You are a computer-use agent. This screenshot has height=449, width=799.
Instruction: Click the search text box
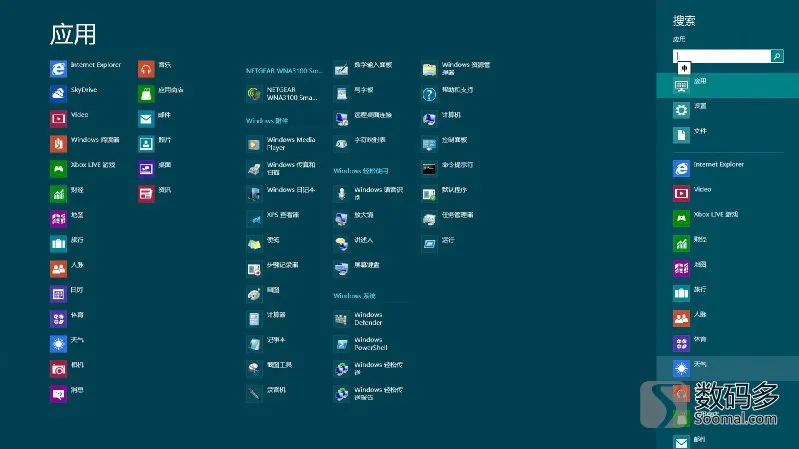point(722,56)
